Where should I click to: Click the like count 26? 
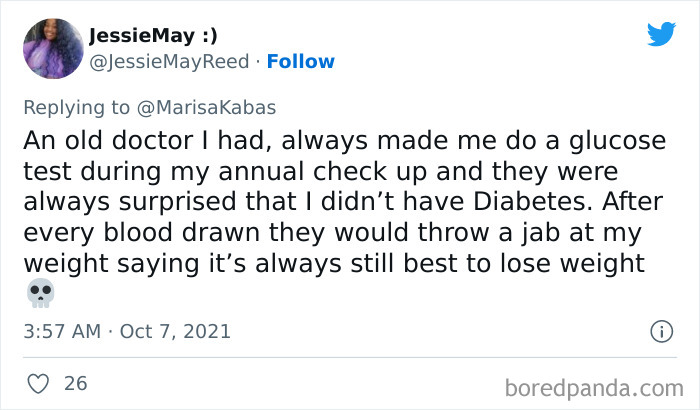(x=75, y=382)
